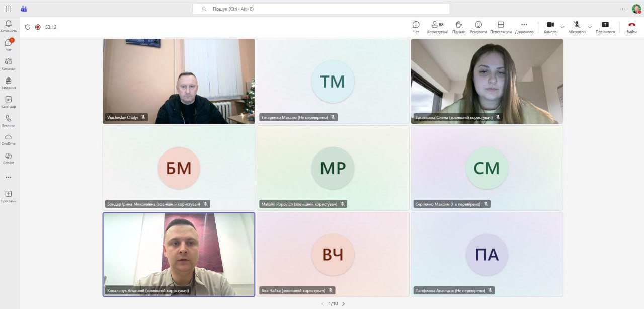Toggle the Камера on or off
This screenshot has height=309, width=644.
click(550, 27)
